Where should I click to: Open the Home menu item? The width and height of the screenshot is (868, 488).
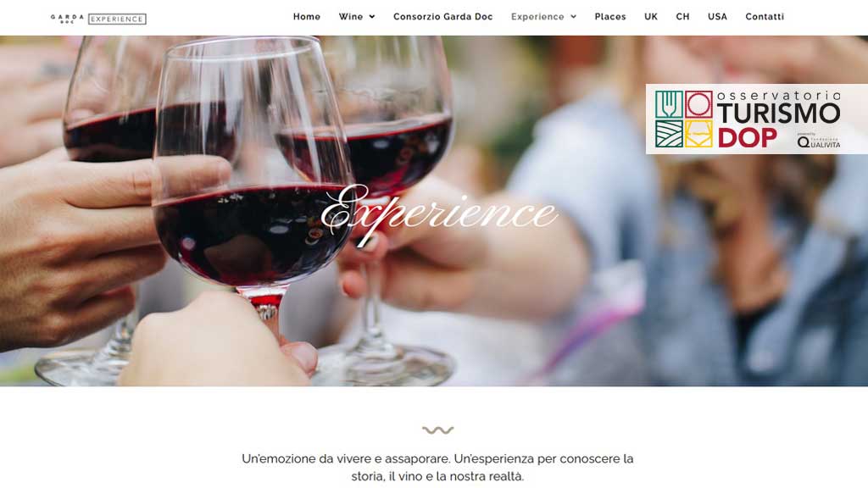307,17
